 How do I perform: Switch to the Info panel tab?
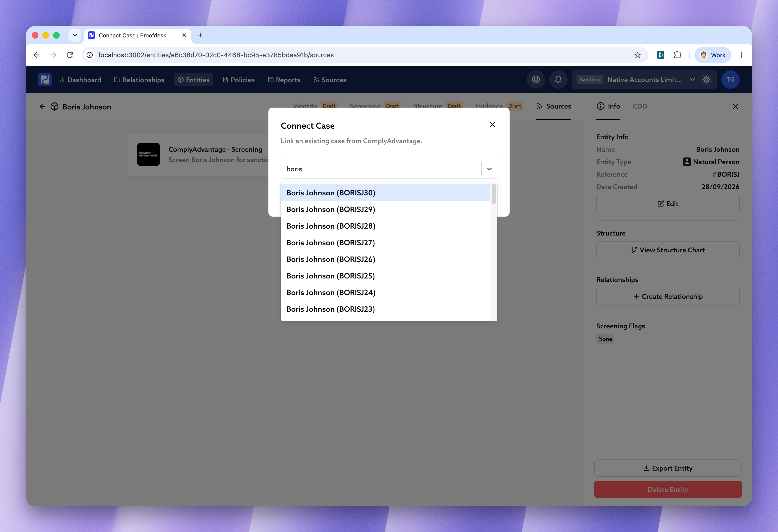[x=608, y=106]
